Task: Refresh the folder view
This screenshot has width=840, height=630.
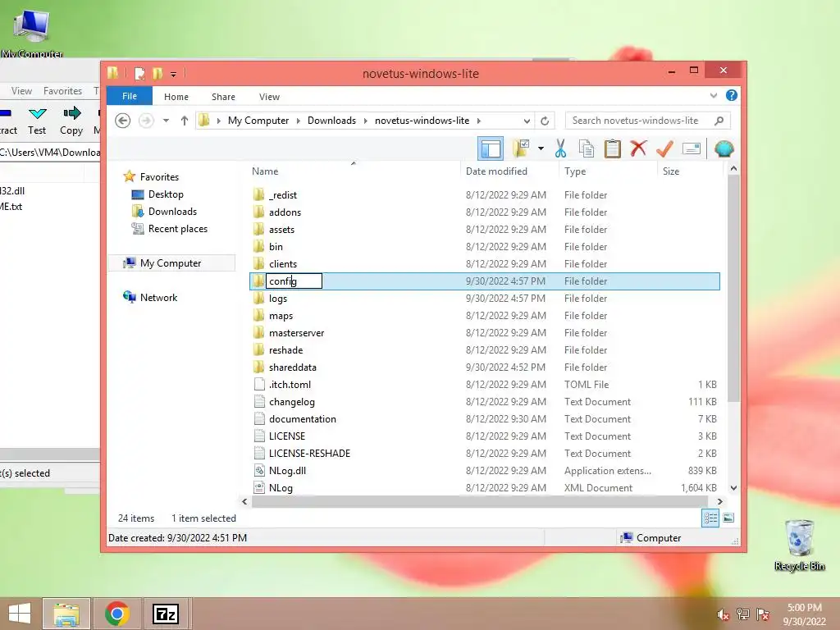Action: point(545,121)
